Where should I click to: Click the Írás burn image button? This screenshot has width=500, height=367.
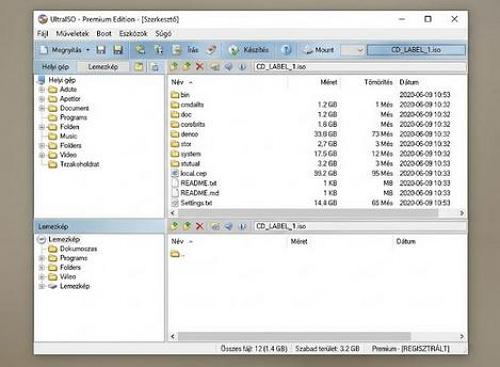[x=192, y=50]
